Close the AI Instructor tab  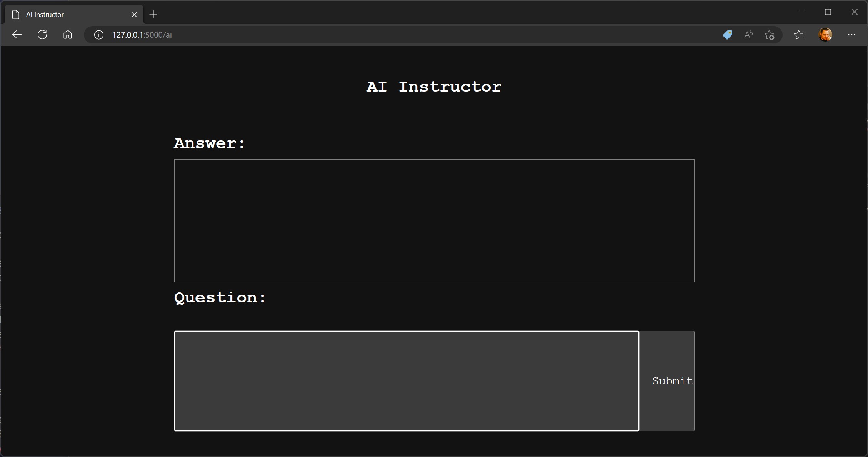pyautogui.click(x=134, y=15)
